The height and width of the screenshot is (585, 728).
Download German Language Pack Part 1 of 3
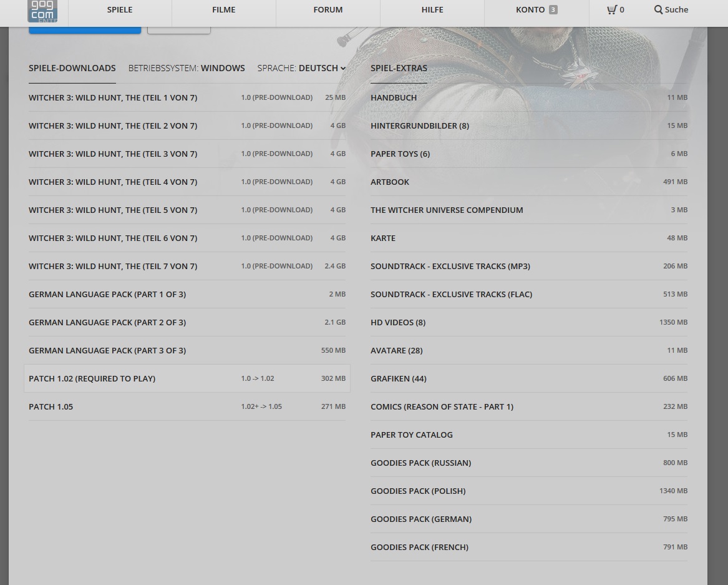coord(187,295)
